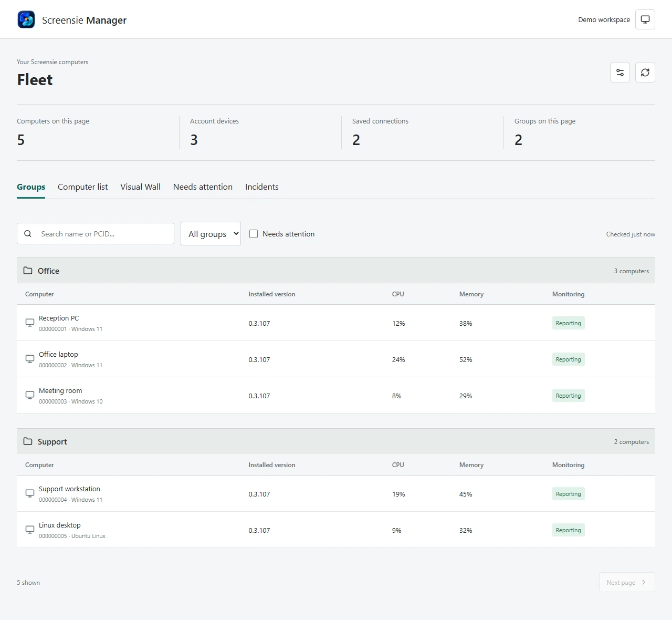
Task: Click the chevron arrow in Next page button
Action: (644, 582)
